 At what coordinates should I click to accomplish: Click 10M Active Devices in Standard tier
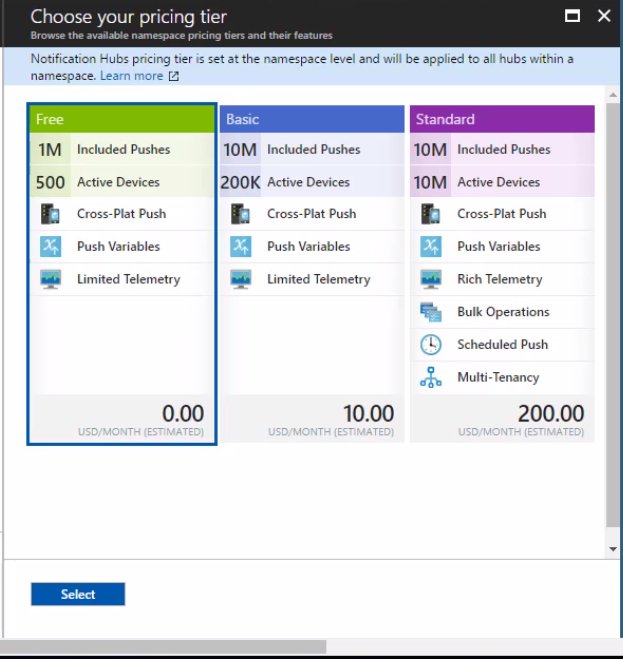coord(502,182)
